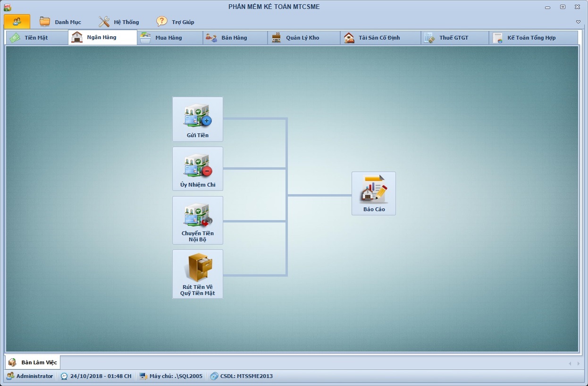Click the Administrator user status icon
The image size is (588, 386).
click(10, 376)
